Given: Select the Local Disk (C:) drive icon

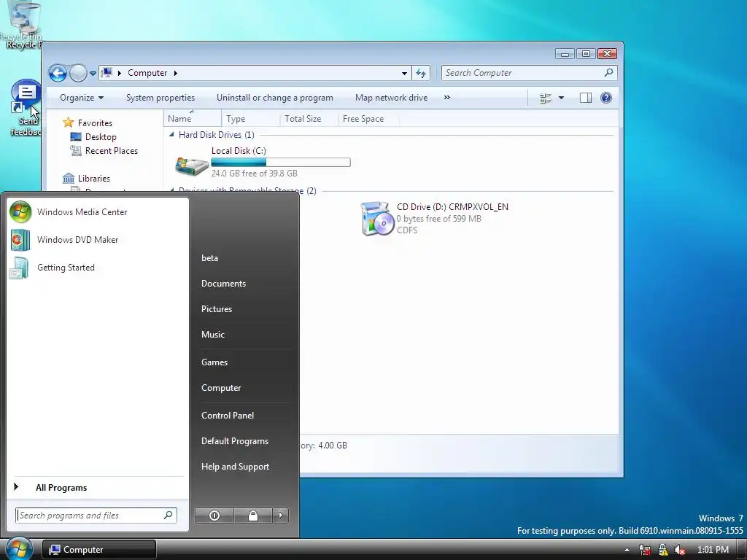Looking at the screenshot, I should pyautogui.click(x=192, y=166).
